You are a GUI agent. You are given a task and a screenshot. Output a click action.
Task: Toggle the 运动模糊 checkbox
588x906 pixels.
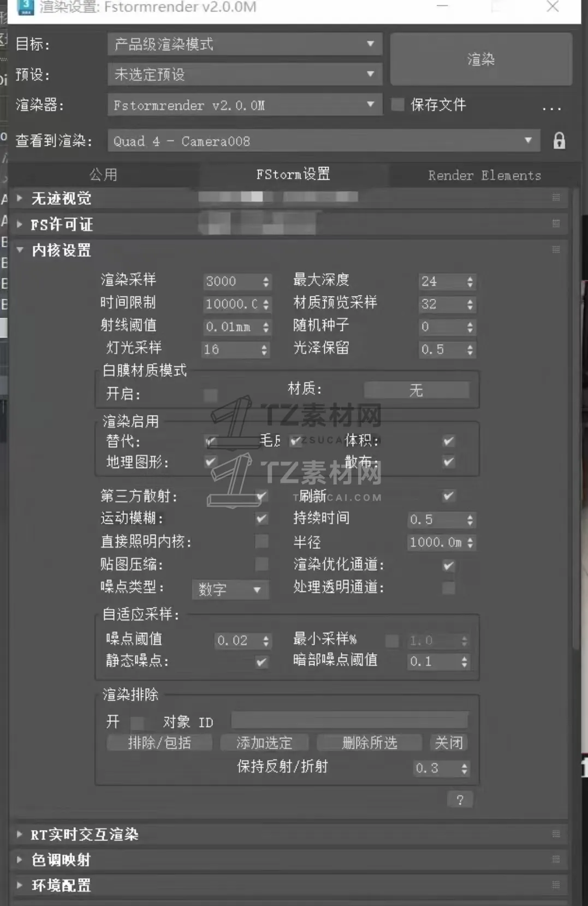click(x=262, y=518)
